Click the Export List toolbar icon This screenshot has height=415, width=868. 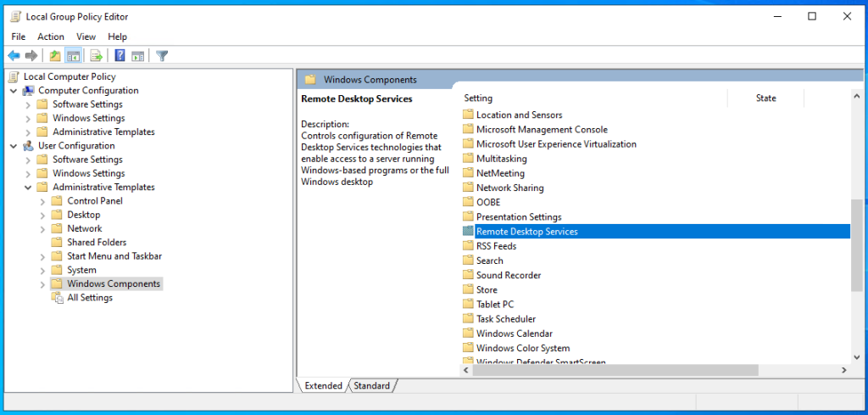click(x=97, y=55)
